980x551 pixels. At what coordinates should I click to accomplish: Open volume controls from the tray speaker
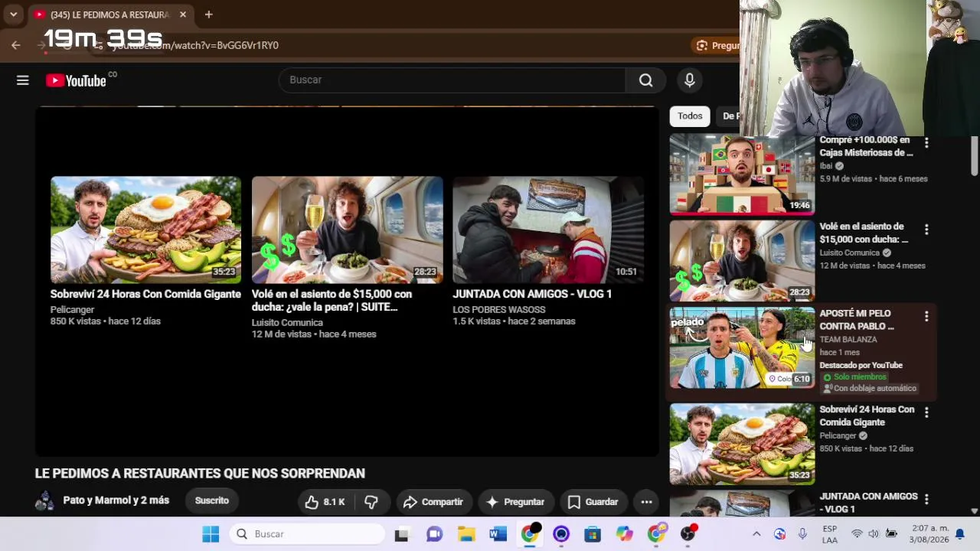tap(874, 534)
